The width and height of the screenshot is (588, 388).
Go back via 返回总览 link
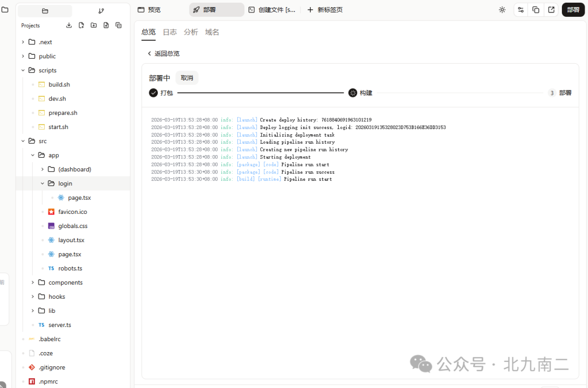click(163, 53)
